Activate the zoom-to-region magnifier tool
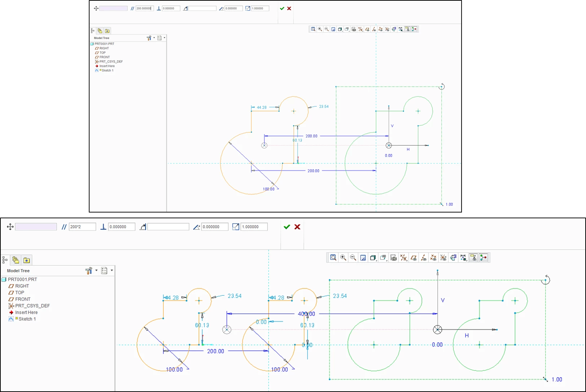Screen dimensions: 586x392 tap(333, 257)
